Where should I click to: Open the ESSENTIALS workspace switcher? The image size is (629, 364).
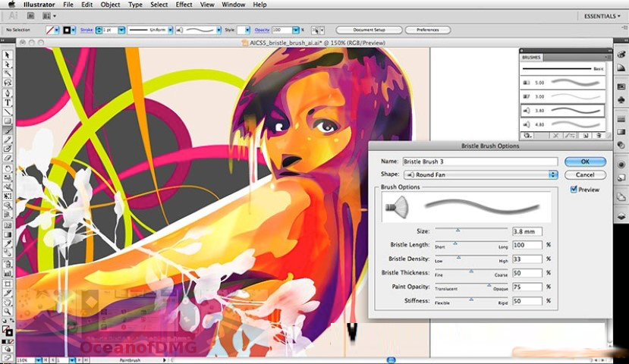tap(602, 16)
